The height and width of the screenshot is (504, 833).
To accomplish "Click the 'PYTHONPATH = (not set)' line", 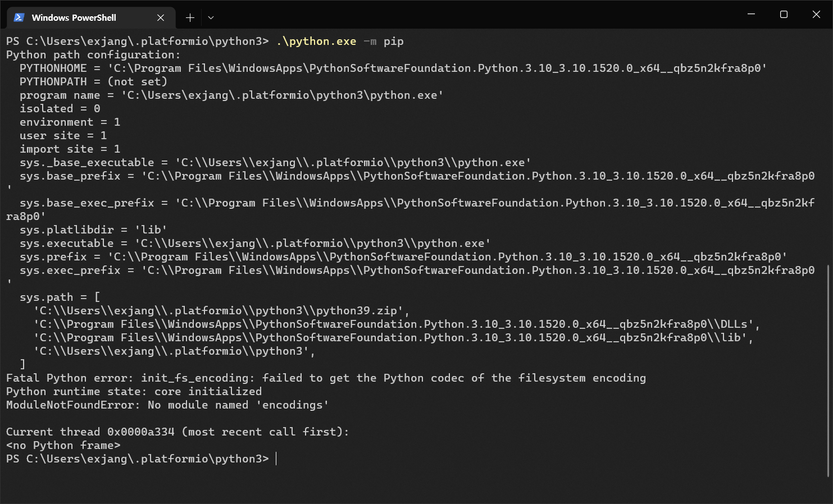I will click(x=93, y=81).
